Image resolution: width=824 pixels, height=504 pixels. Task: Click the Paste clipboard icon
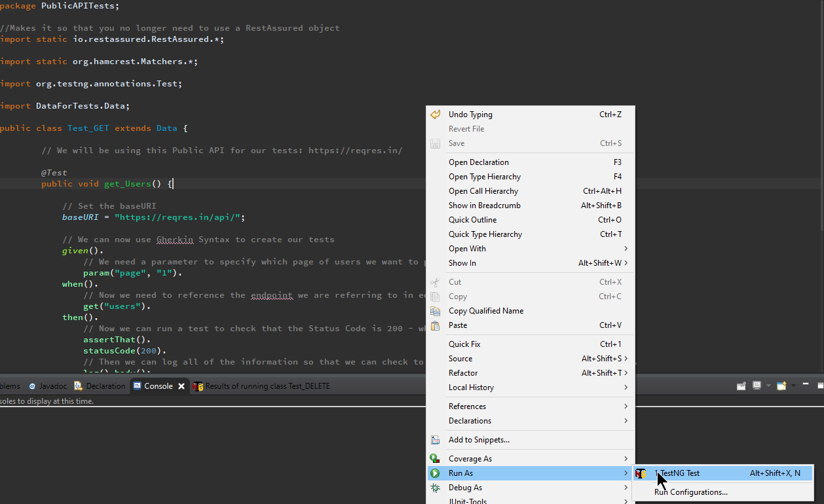(x=435, y=325)
